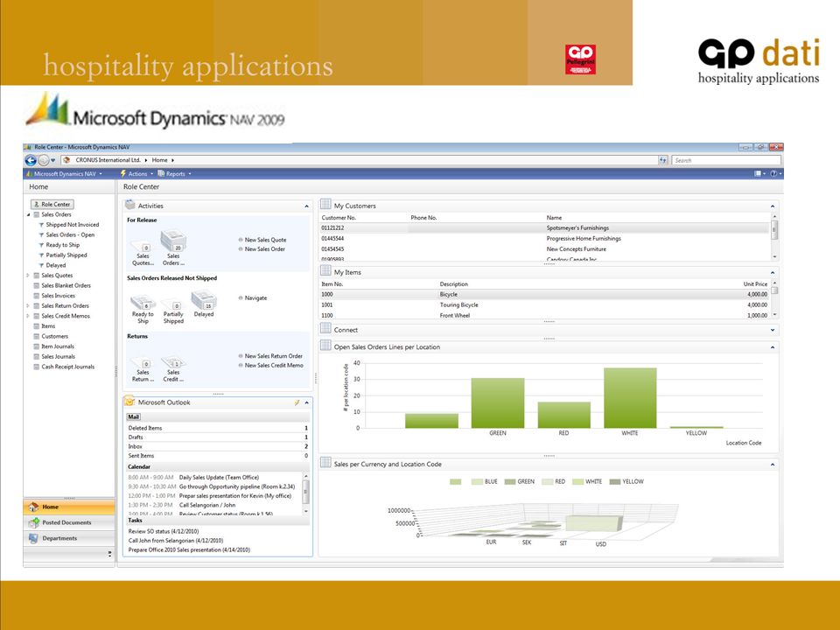Expand the Sales Credit Memos tree node
Viewport: 840px width, 630px height.
point(28,316)
